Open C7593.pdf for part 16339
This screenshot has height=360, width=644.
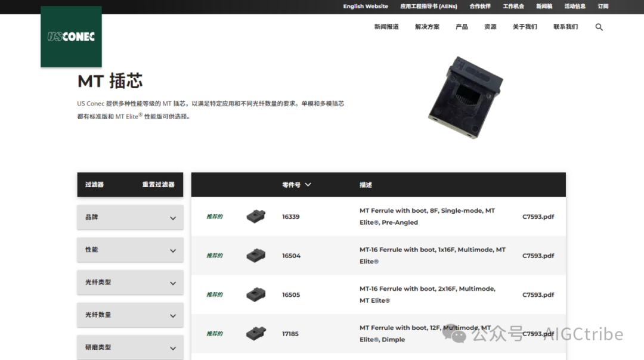538,217
